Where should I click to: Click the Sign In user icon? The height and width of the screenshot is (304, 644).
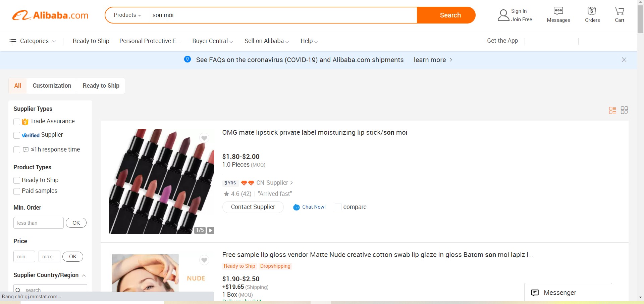(503, 15)
